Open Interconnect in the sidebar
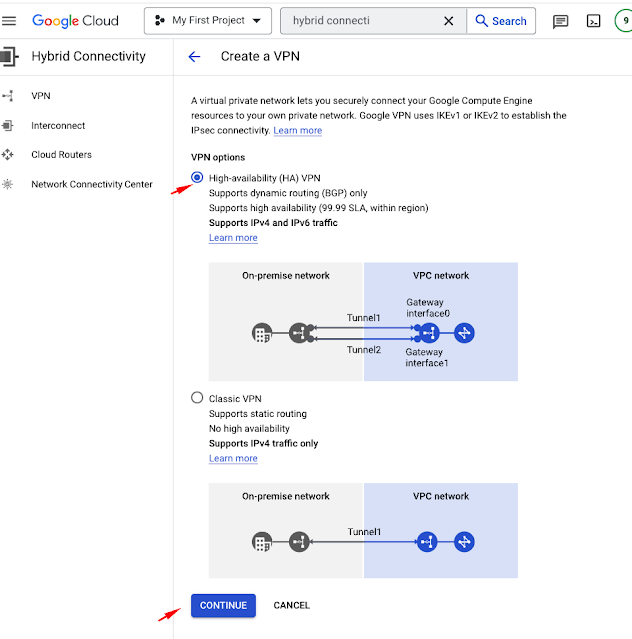Screen dimensions: 632x639 pos(58,126)
